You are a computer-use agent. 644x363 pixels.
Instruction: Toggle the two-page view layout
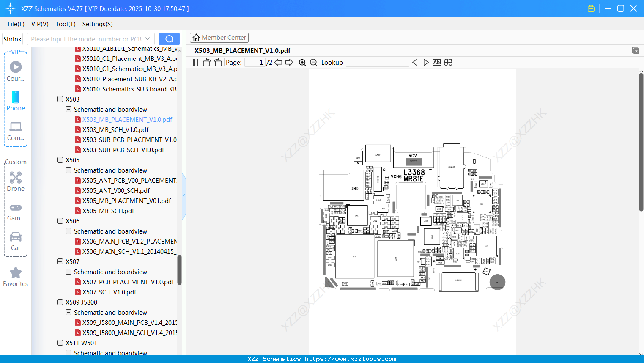[x=193, y=62]
